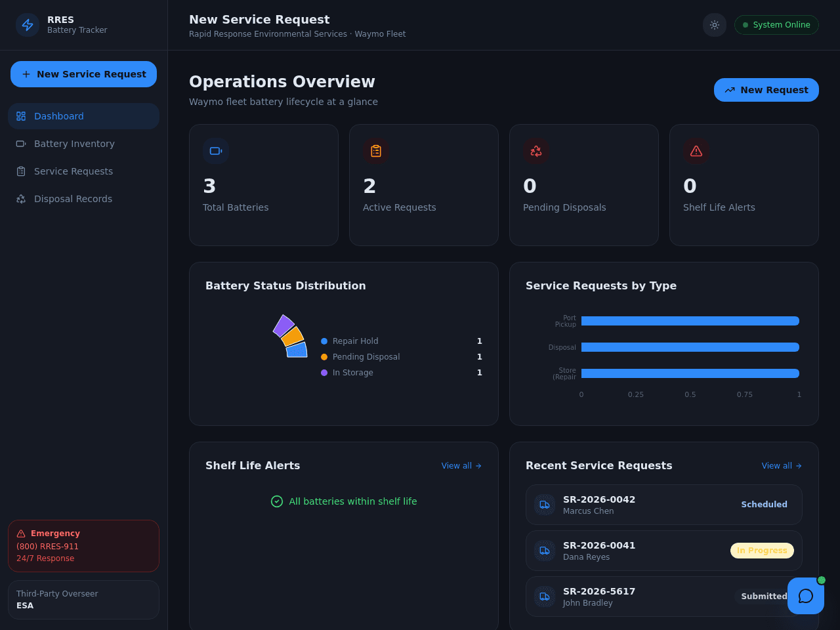Click the trend arrow icon on New Request
The height and width of the screenshot is (630, 840).
tap(730, 90)
